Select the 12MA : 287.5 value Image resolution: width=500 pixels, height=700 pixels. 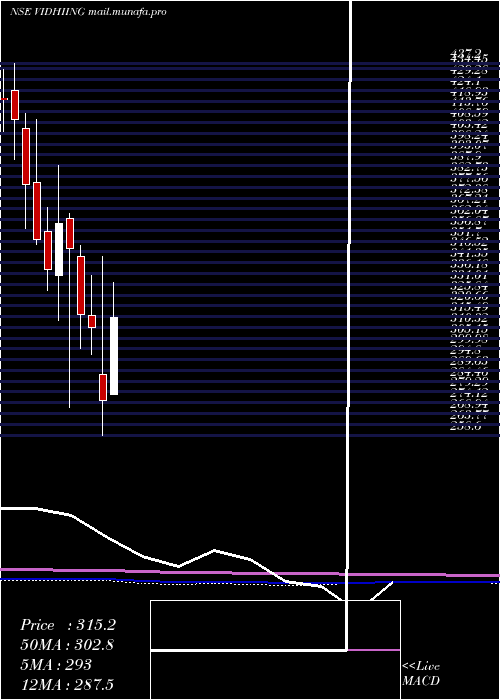pyautogui.click(x=69, y=685)
